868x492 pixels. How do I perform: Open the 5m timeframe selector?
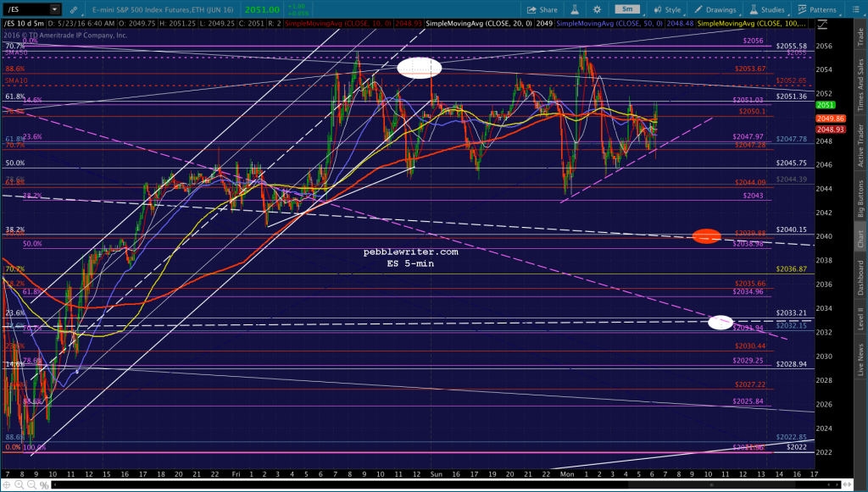(627, 9)
